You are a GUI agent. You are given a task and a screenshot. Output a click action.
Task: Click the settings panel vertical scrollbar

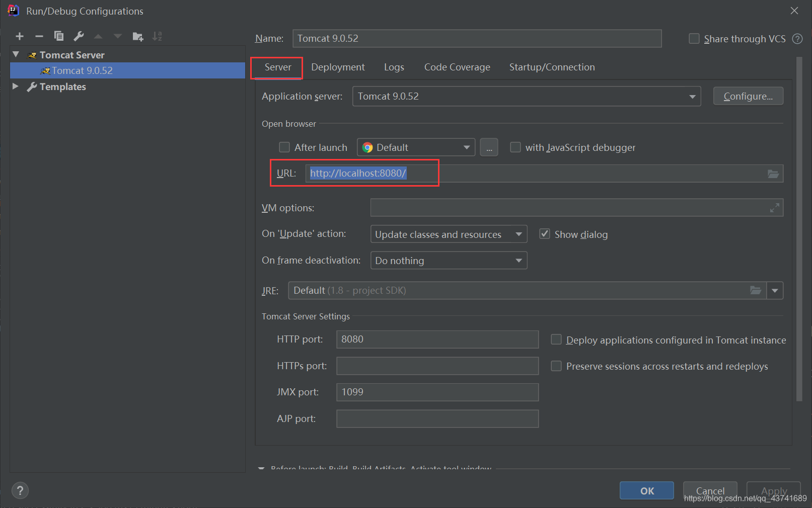tap(799, 229)
